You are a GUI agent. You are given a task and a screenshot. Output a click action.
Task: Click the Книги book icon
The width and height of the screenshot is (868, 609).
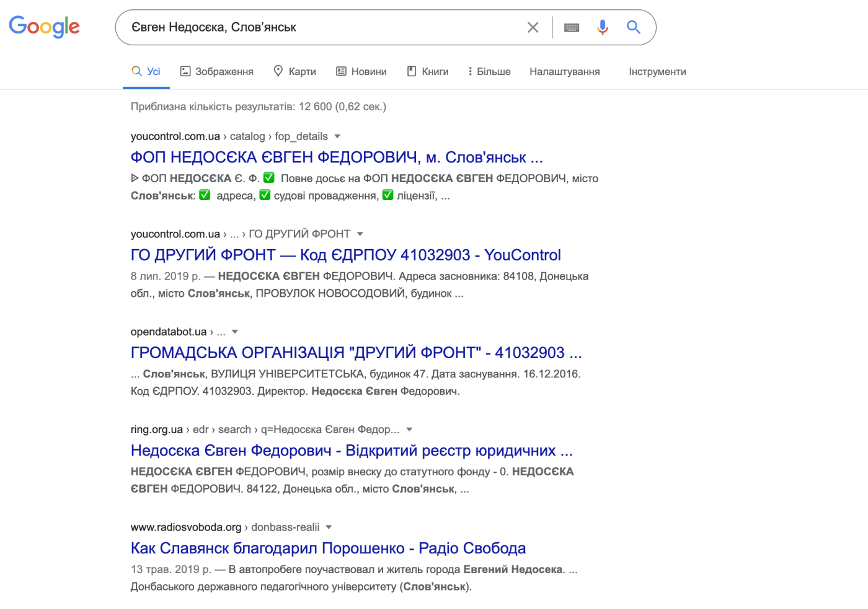[x=412, y=71]
